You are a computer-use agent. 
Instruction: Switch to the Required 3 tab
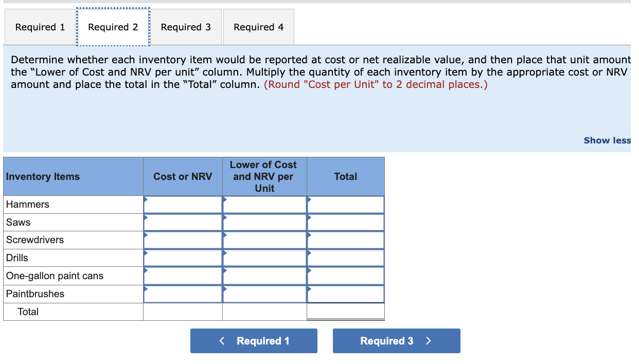point(186,27)
